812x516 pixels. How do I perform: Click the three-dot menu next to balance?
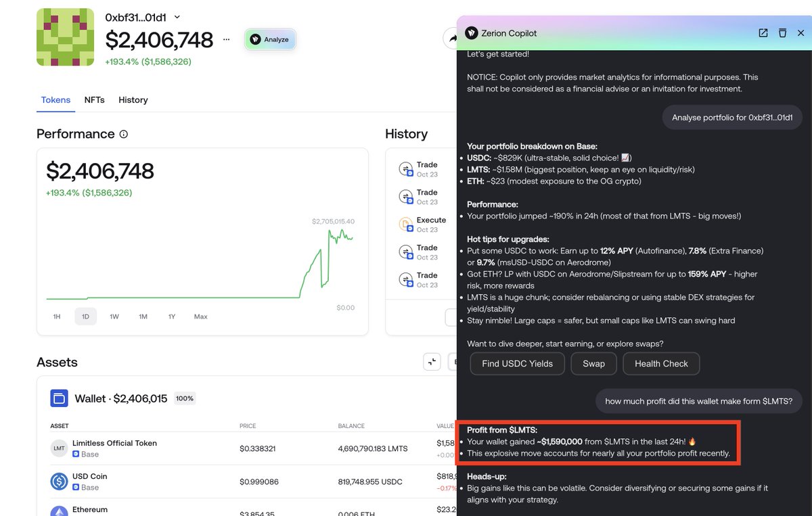(x=226, y=39)
